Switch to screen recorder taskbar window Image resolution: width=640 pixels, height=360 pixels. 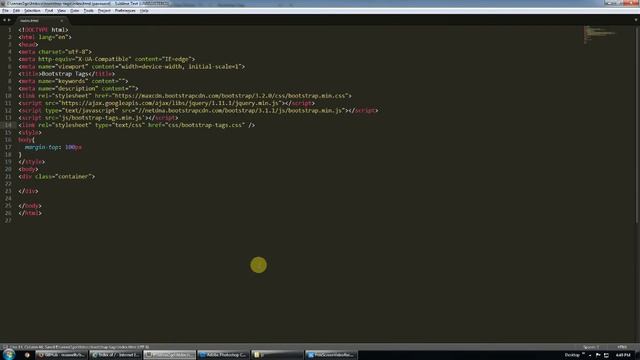[x=331, y=355]
